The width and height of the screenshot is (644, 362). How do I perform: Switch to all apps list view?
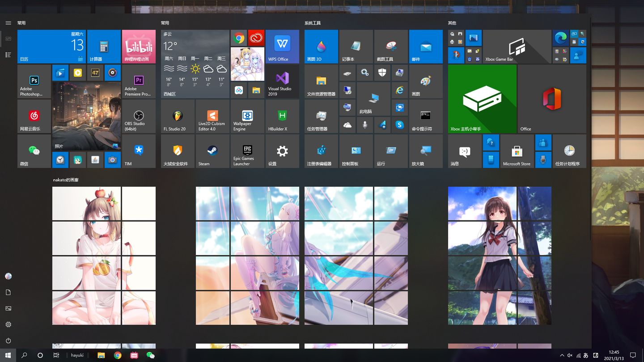pyautogui.click(x=8, y=55)
